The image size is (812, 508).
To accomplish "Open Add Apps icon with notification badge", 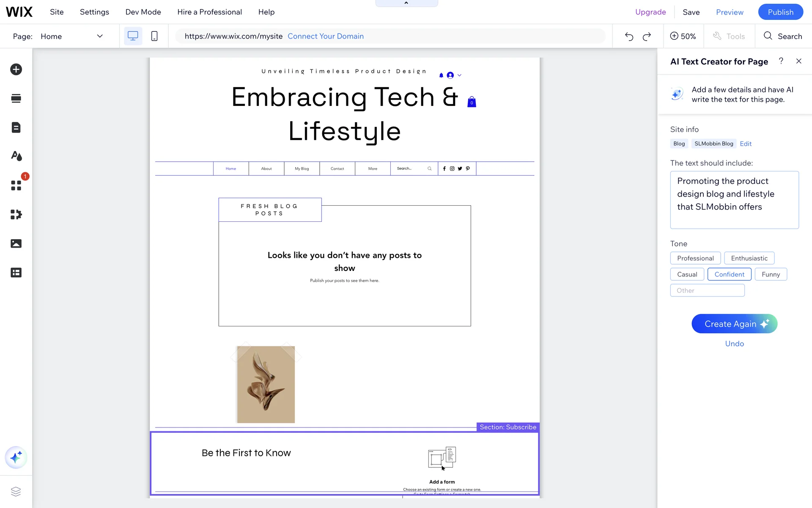I will [x=16, y=185].
